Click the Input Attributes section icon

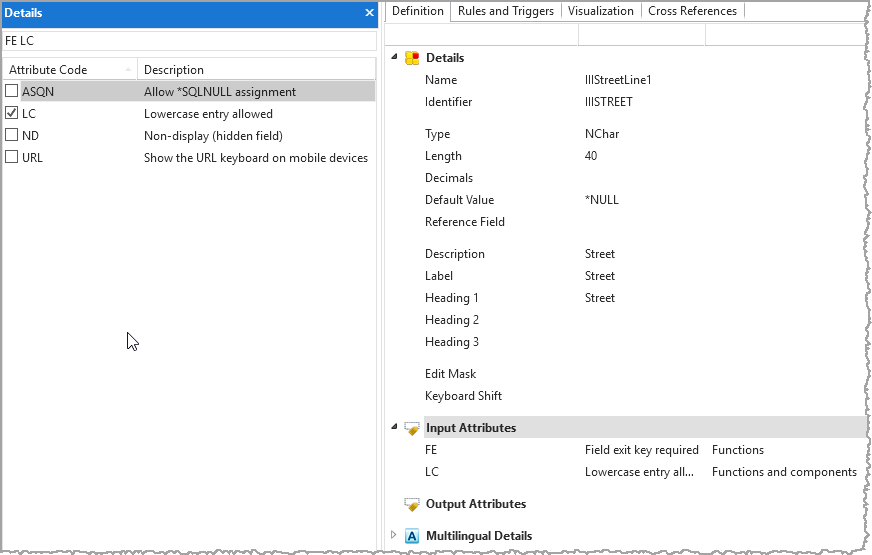pyautogui.click(x=411, y=428)
